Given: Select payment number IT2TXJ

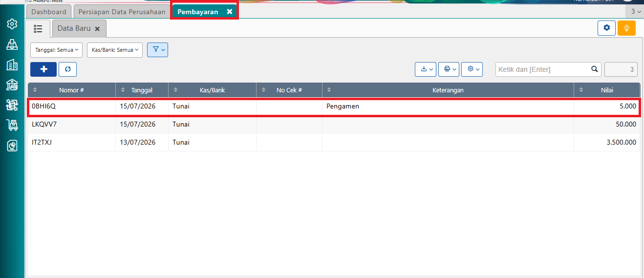Looking at the screenshot, I should tap(42, 142).
